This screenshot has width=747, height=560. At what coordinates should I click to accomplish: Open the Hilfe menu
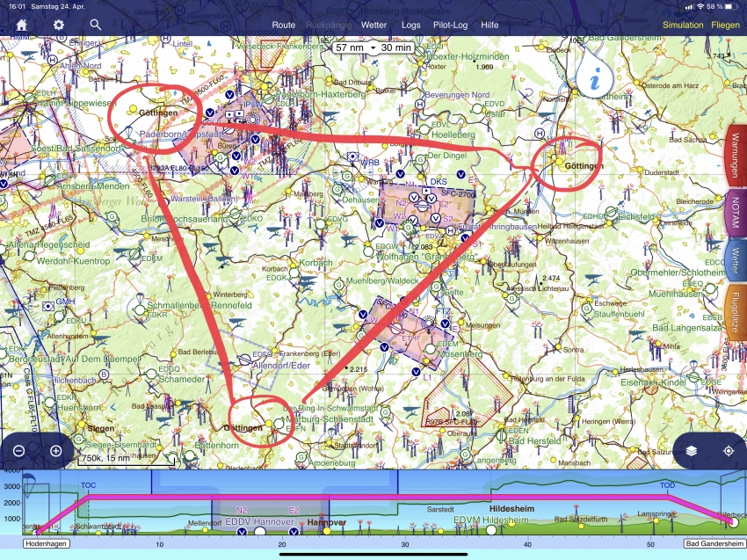pyautogui.click(x=491, y=25)
